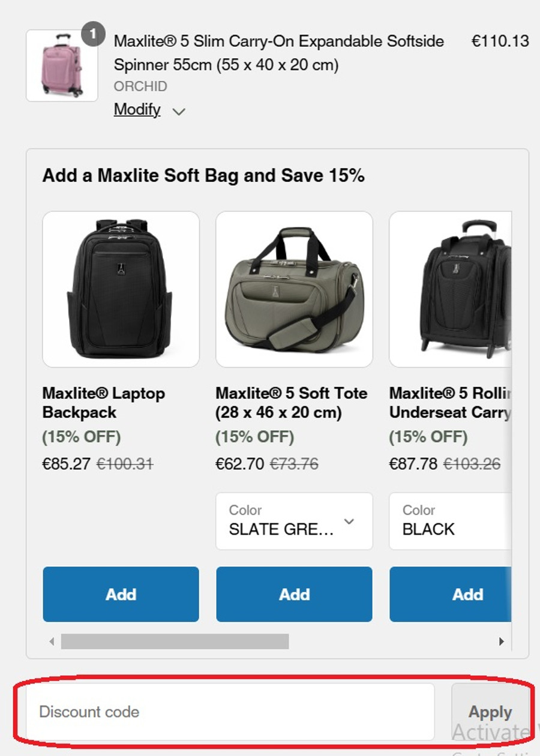The image size is (540, 756).
Task: Open the Maxlite Laptop Backpack product title
Action: (104, 403)
